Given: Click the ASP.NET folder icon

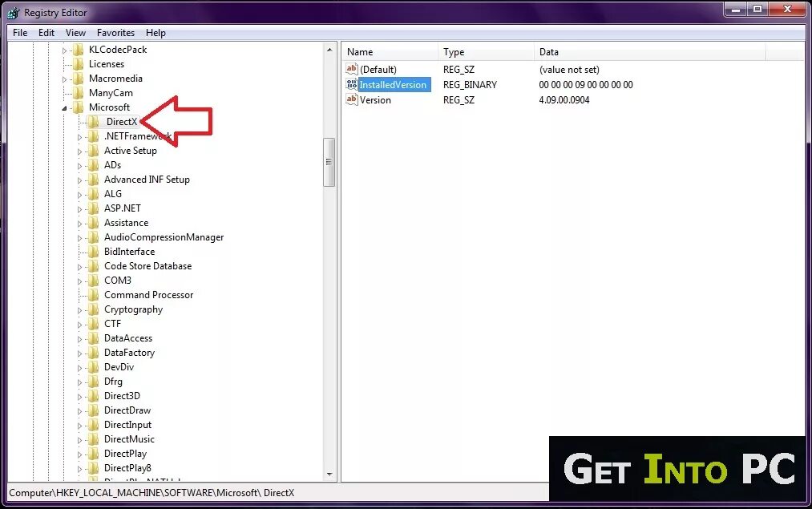Looking at the screenshot, I should click(x=93, y=208).
